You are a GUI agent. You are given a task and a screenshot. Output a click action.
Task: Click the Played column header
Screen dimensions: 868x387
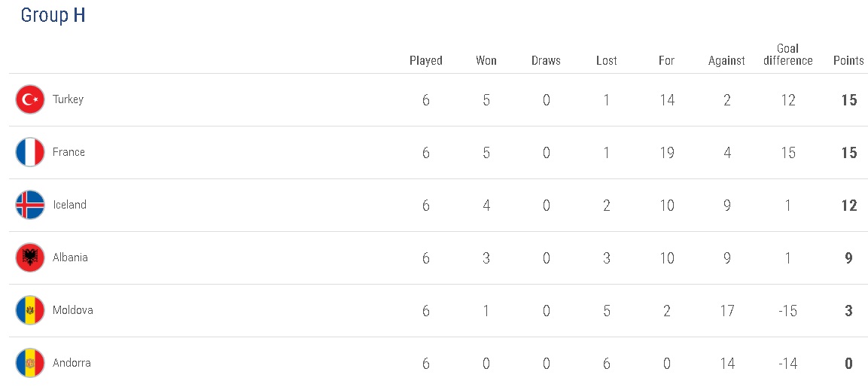point(426,61)
